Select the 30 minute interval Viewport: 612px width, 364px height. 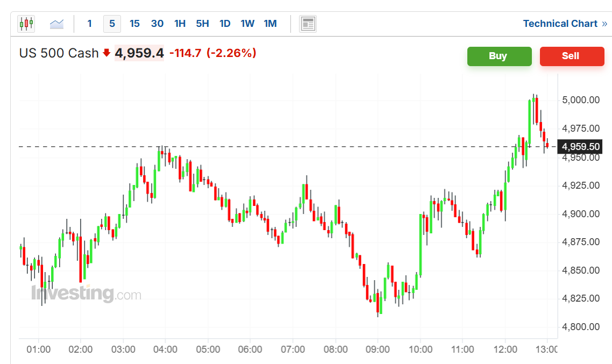coord(157,24)
